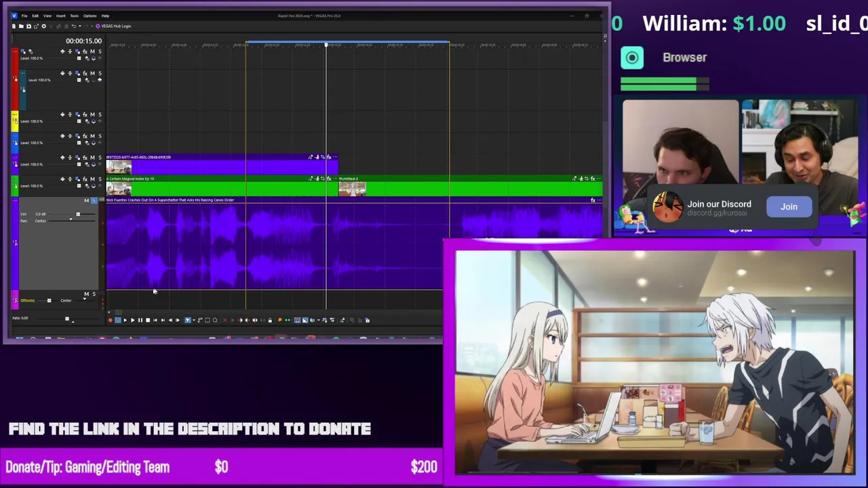The width and height of the screenshot is (868, 488).
Task: Mute the purple audio track
Action: tap(86, 201)
